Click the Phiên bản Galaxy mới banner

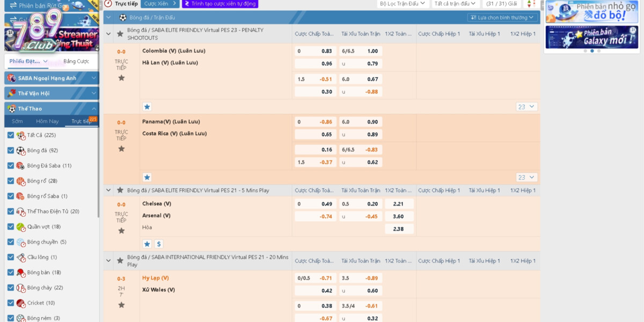coord(591,38)
